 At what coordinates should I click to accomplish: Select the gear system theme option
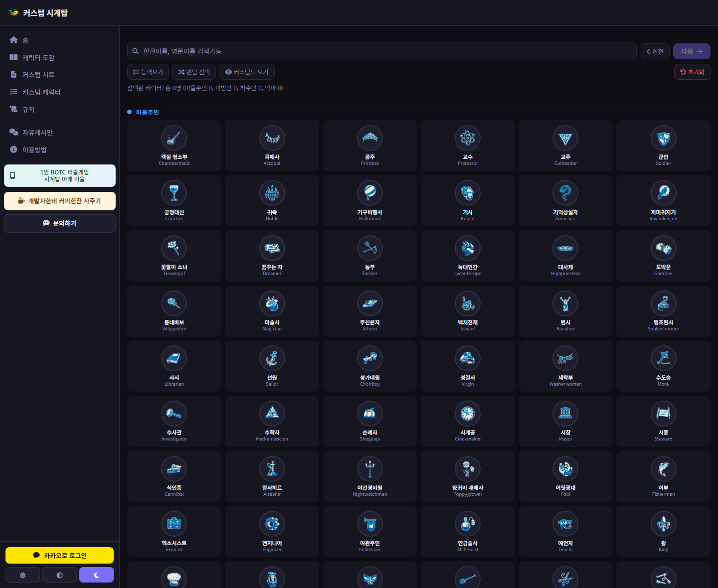click(22, 575)
